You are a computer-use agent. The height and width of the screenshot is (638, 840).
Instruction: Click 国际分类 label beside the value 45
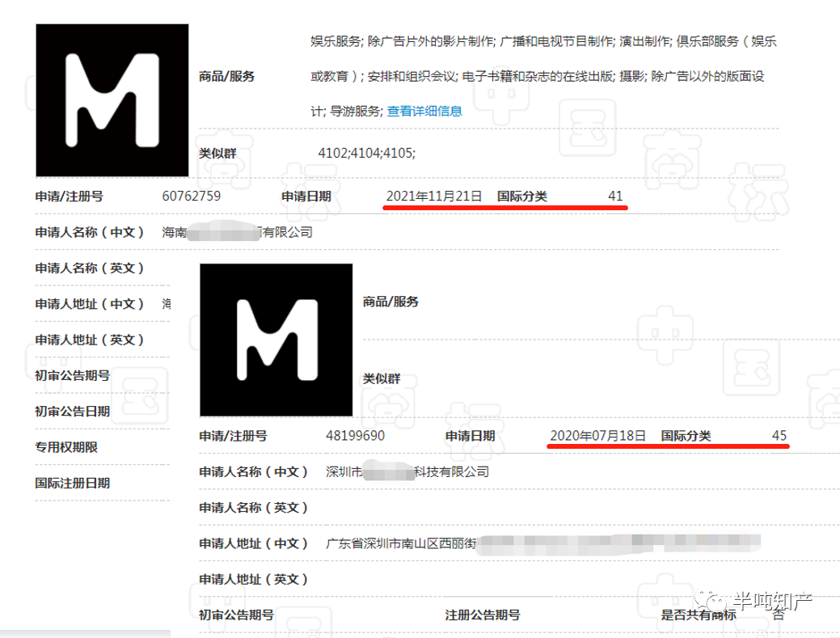pos(686,436)
